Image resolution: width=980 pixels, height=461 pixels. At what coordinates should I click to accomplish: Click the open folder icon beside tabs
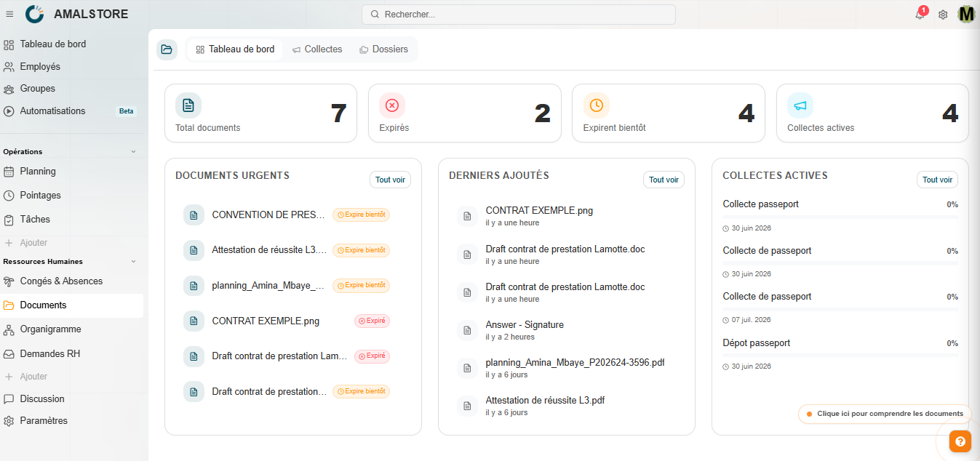(167, 49)
